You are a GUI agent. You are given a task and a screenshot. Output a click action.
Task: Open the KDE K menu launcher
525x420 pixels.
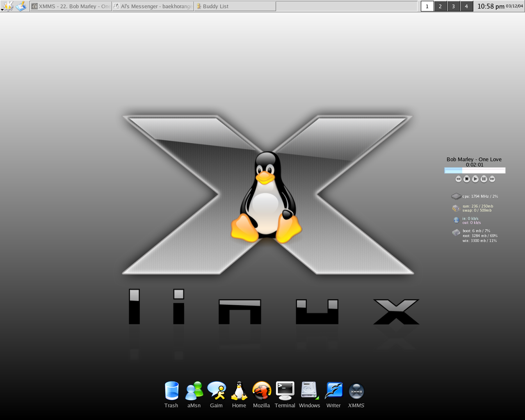[x=7, y=6]
